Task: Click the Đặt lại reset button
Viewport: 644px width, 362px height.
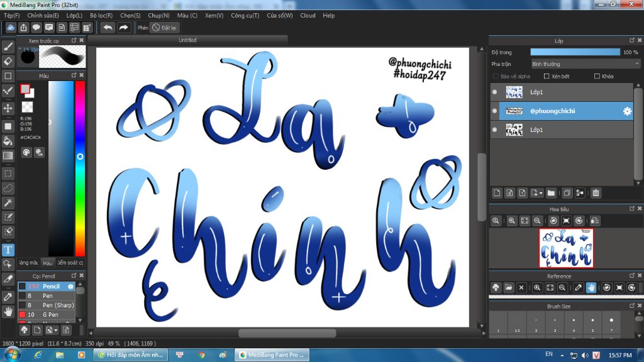Action: pyautogui.click(x=164, y=28)
